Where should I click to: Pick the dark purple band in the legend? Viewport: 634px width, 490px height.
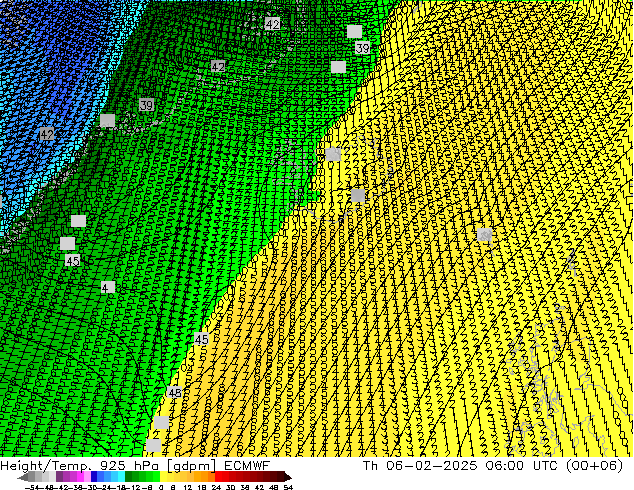coord(59,476)
